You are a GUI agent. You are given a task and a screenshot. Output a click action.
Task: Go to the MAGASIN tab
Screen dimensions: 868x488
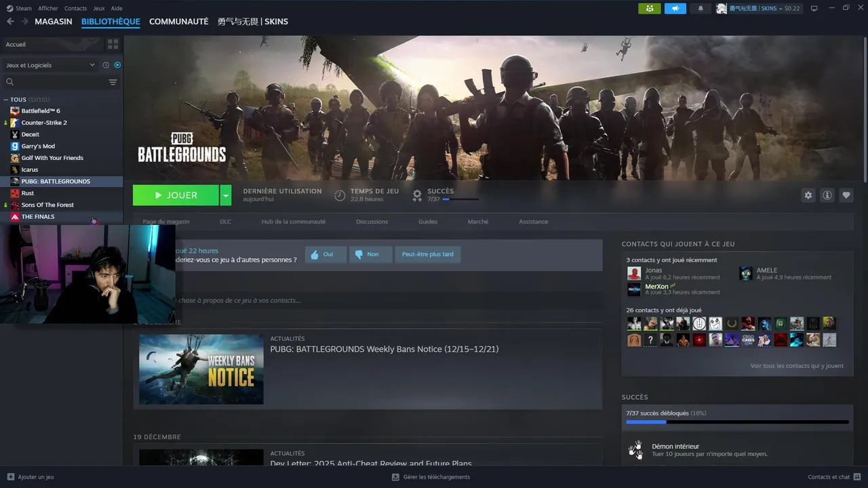[54, 22]
